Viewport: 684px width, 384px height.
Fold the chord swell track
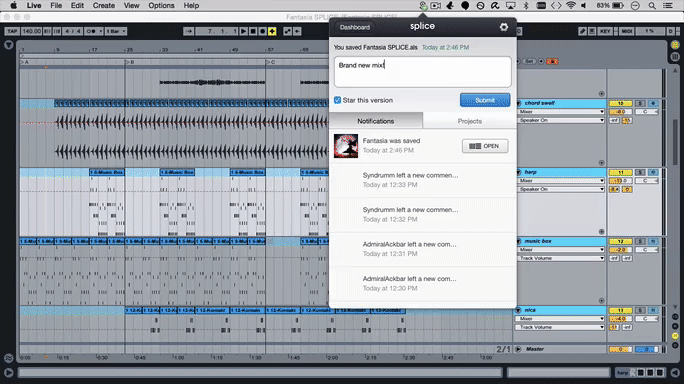(x=519, y=103)
